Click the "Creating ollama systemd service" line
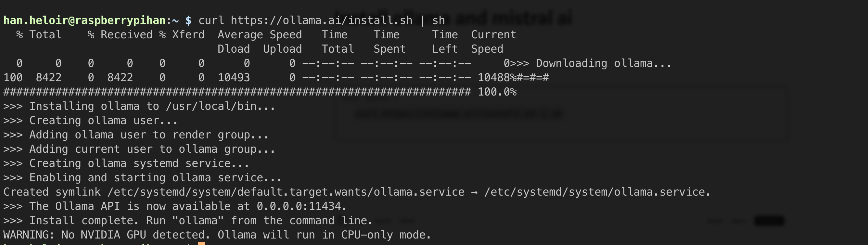868x245 pixels. [126, 163]
